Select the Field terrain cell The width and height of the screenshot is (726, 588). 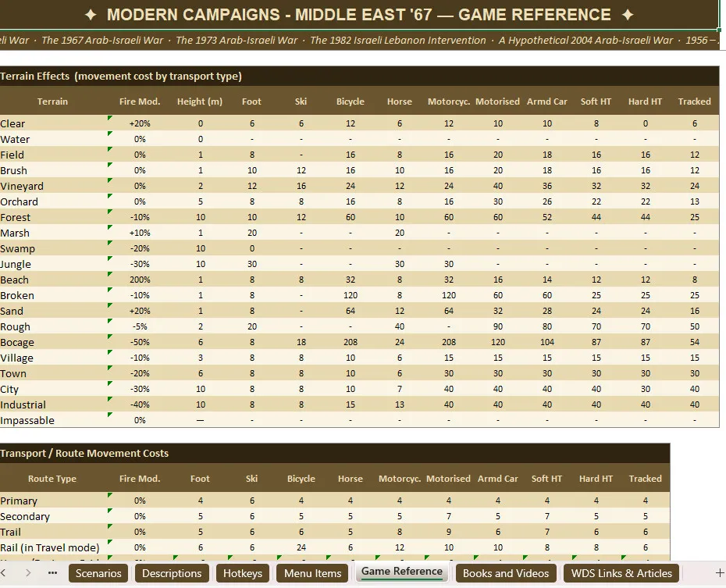[x=54, y=155]
